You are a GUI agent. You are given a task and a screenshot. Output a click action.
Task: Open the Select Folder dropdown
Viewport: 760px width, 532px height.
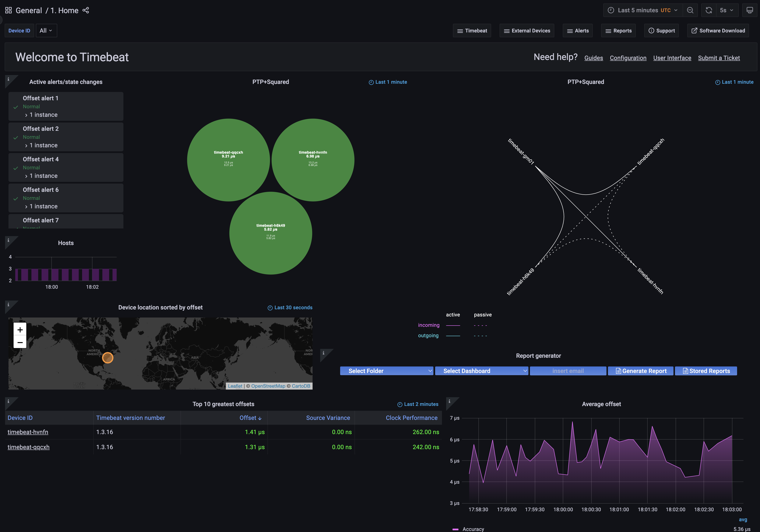tap(386, 371)
